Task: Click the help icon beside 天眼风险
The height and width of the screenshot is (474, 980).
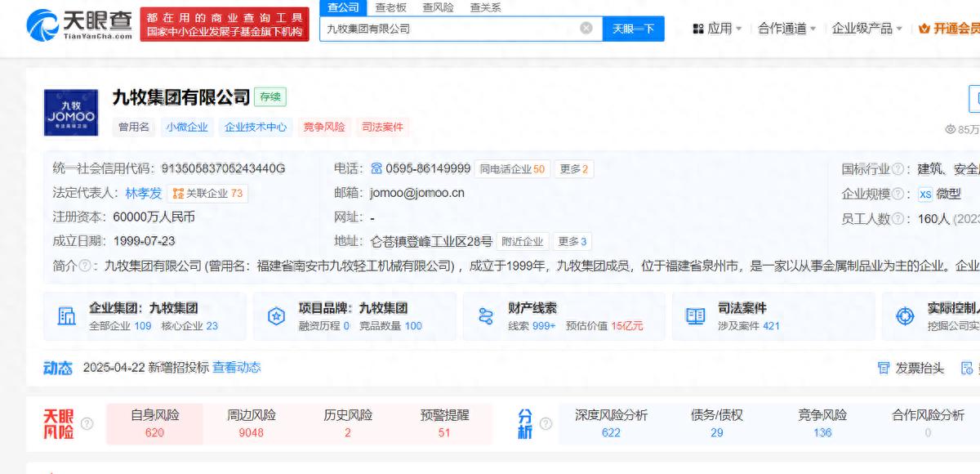Action: [87, 423]
